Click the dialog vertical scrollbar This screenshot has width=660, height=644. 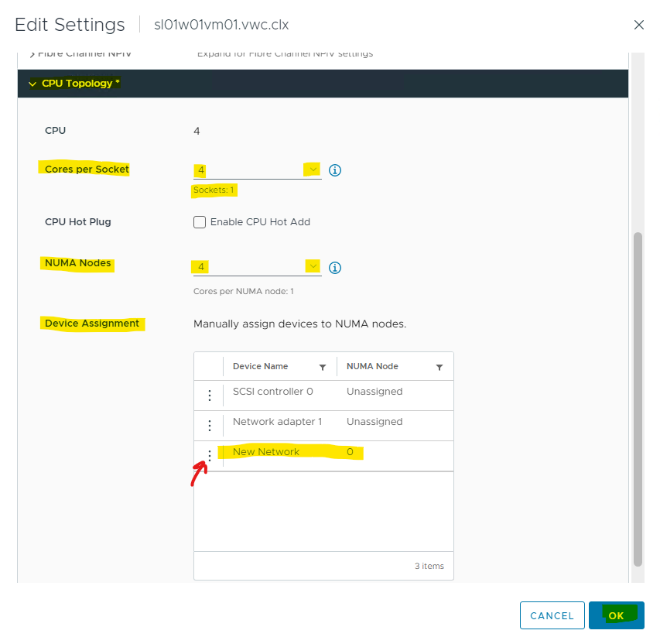[x=638, y=387]
